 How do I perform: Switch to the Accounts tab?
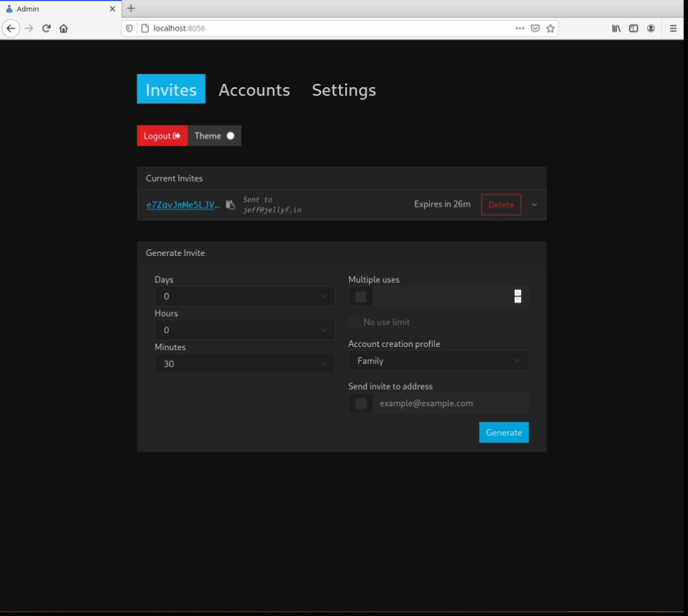click(x=254, y=89)
